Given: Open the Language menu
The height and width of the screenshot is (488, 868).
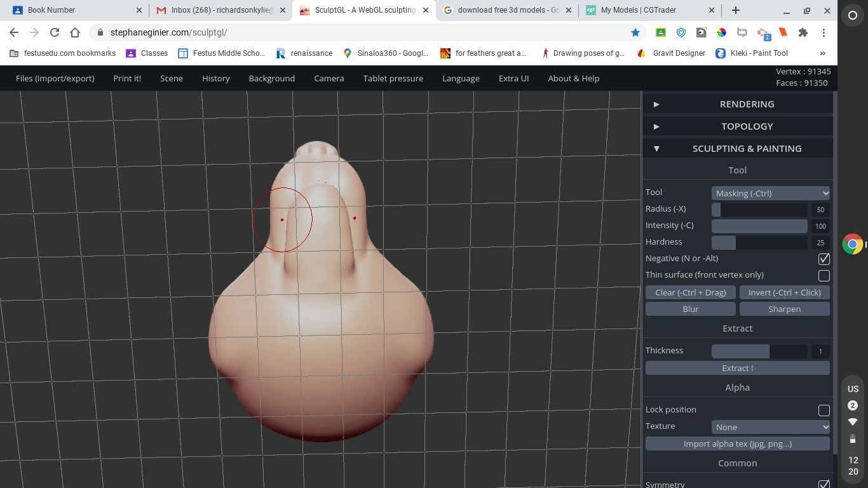Looking at the screenshot, I should pos(461,78).
